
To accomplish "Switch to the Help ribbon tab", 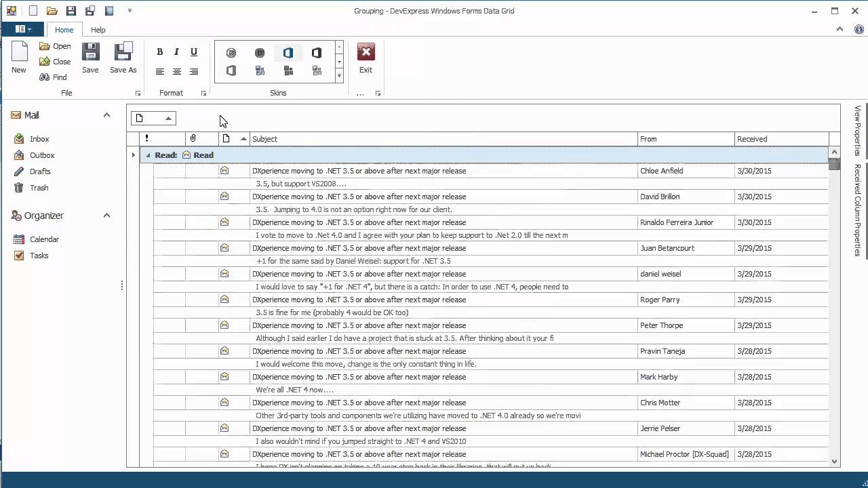I will (x=98, y=30).
